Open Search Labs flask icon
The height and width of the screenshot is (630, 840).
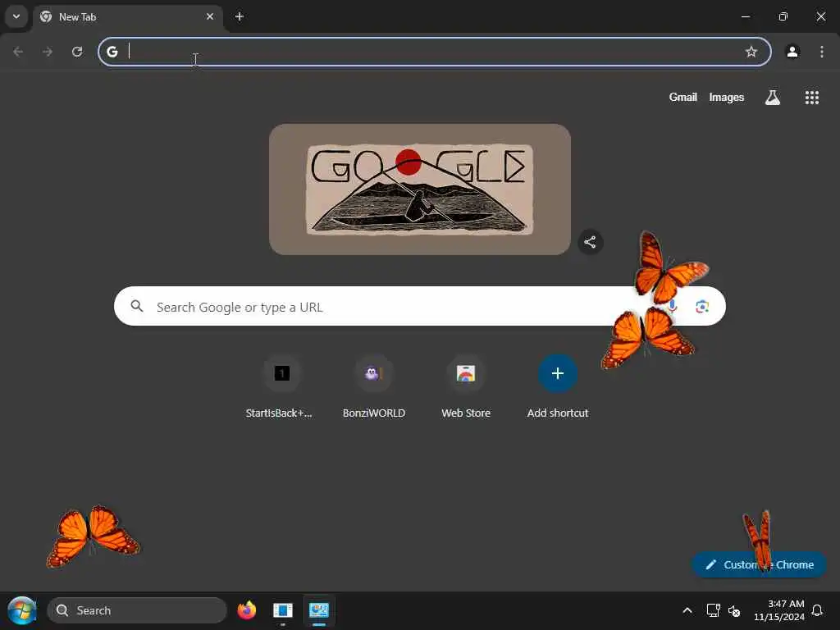pyautogui.click(x=773, y=97)
